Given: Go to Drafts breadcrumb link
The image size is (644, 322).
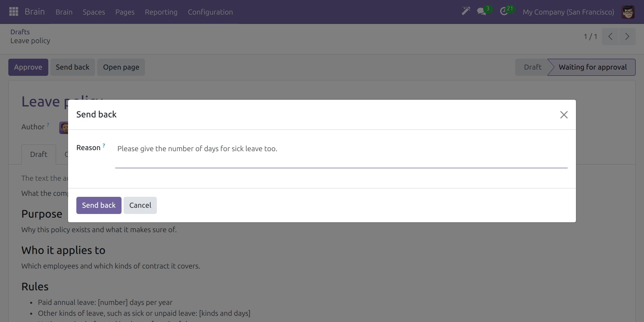Looking at the screenshot, I should [20, 32].
